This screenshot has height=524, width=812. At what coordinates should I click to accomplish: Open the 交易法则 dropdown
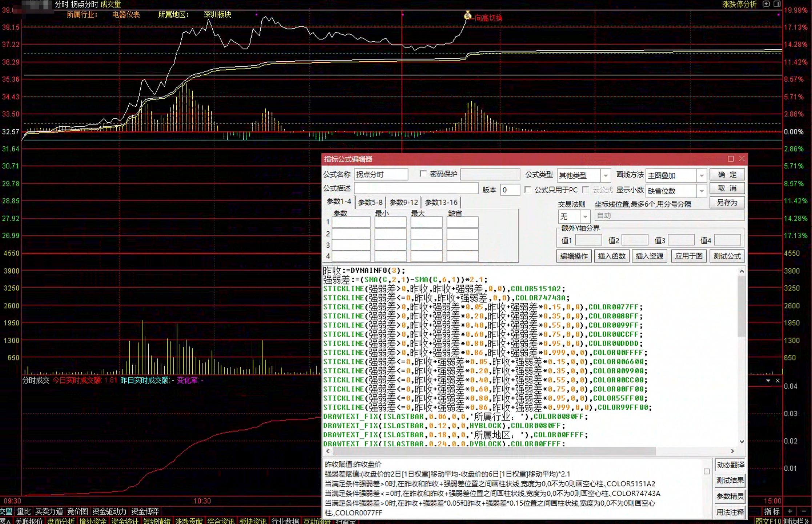pos(585,217)
